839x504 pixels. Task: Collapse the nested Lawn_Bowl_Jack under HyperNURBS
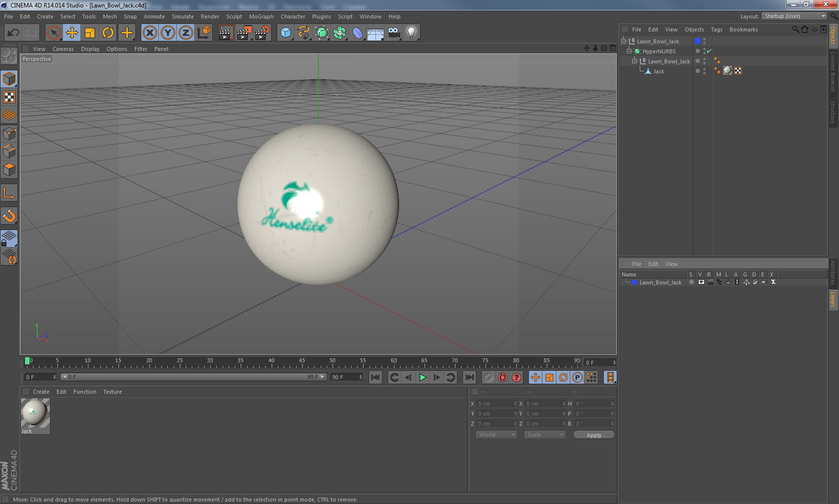(635, 61)
